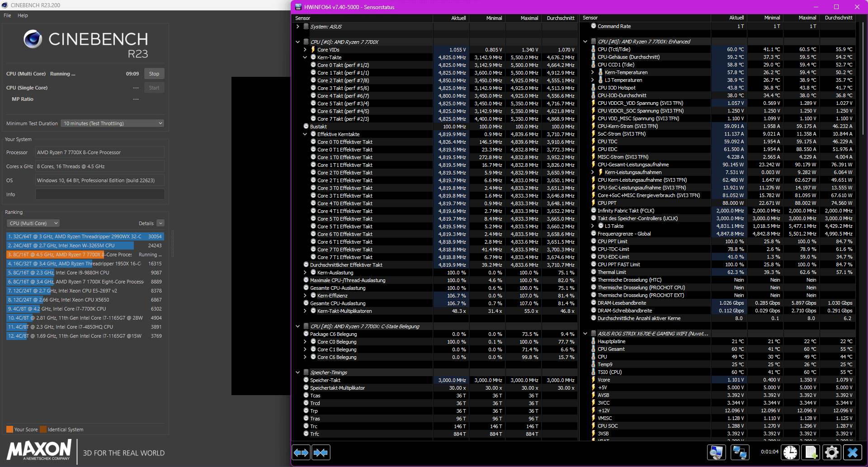Image resolution: width=868 pixels, height=467 pixels.
Task: Click the Cinebench sphere logo
Action: (33, 39)
